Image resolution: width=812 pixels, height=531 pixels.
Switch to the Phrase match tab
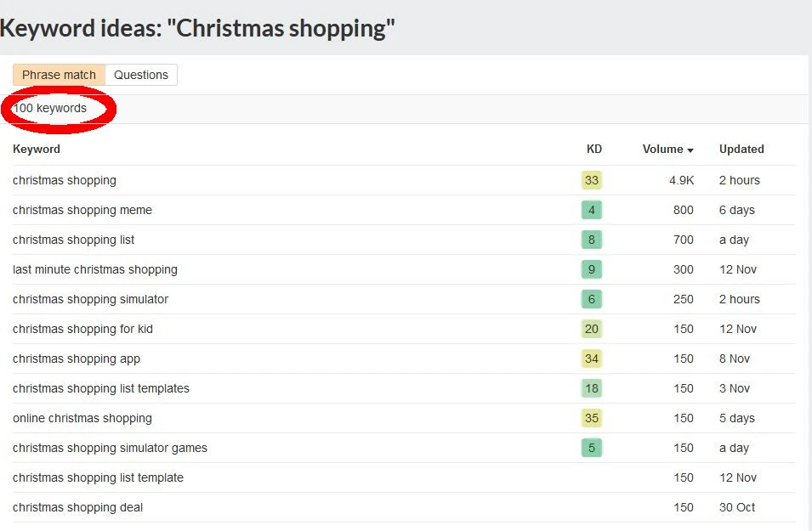[60, 75]
